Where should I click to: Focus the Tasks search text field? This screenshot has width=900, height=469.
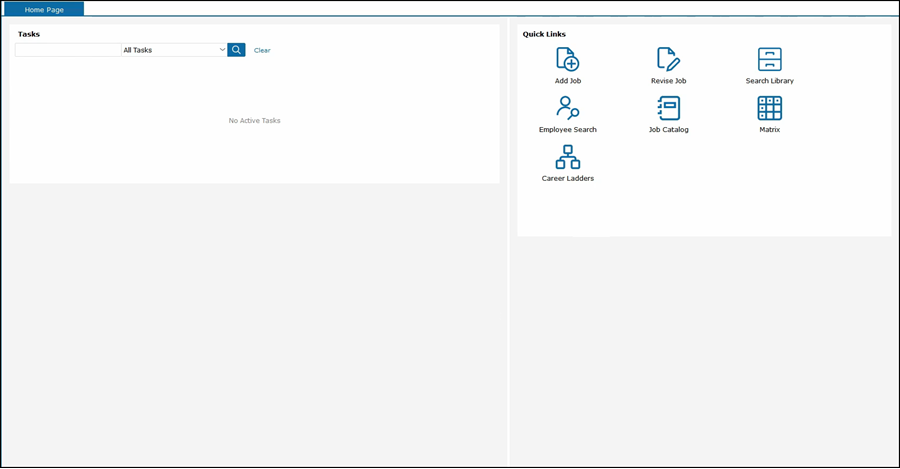click(x=68, y=50)
